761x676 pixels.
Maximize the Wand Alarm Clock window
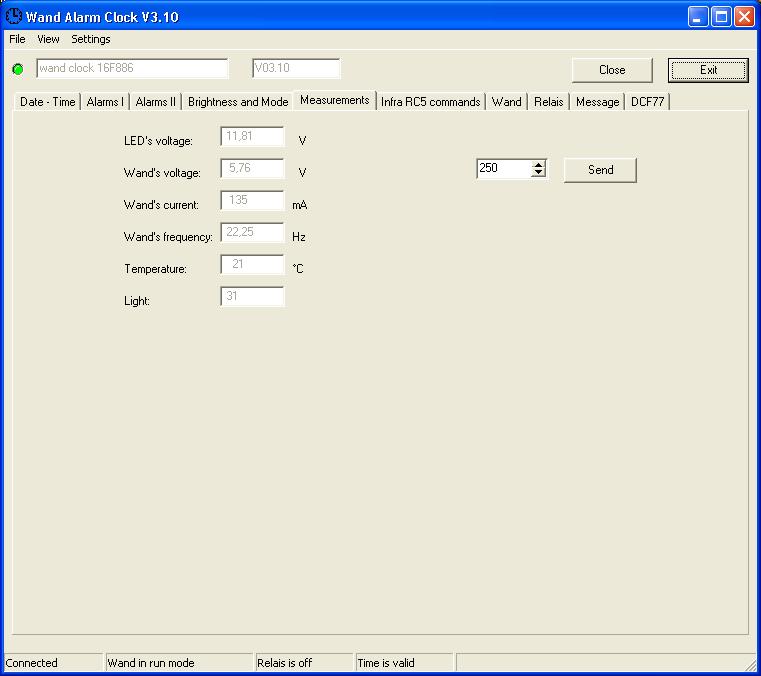[x=721, y=17]
